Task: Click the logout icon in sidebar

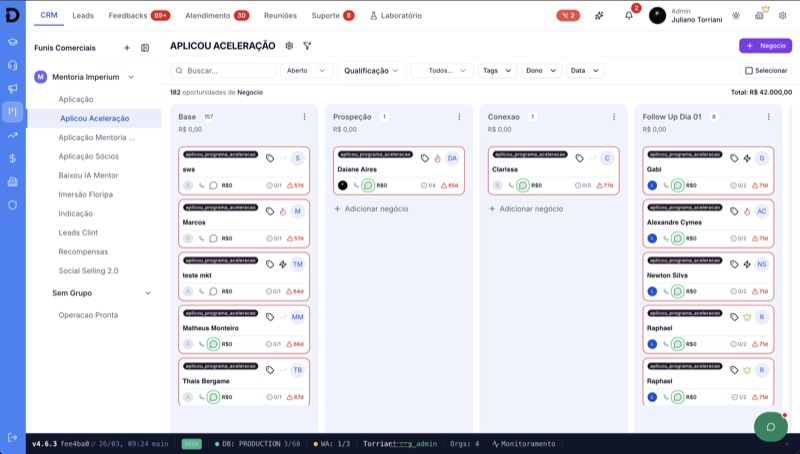Action: click(x=12, y=437)
